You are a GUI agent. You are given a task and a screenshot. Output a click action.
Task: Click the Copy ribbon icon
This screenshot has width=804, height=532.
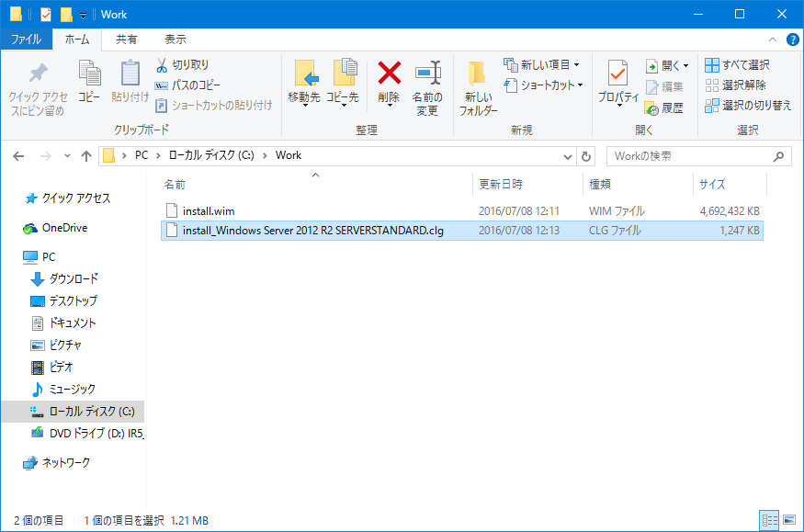89,82
